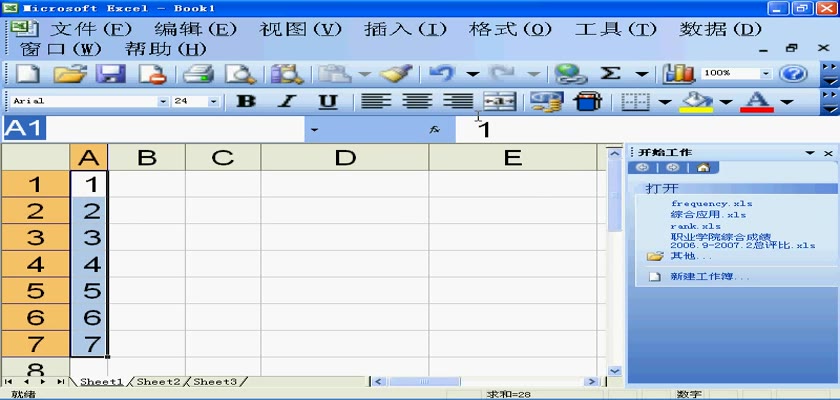
Task: Select the Format Painter brush
Action: tap(397, 74)
